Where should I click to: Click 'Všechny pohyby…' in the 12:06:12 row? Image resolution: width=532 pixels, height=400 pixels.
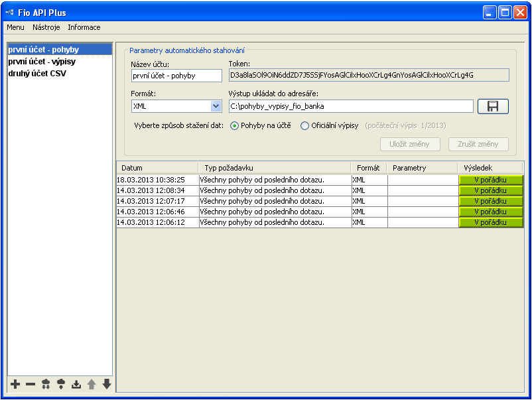[275, 222]
